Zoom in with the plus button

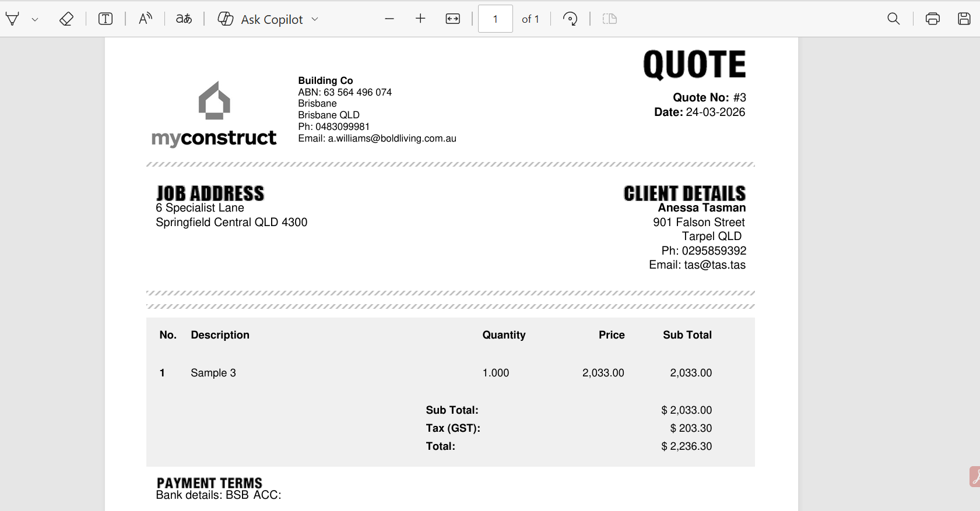tap(420, 19)
